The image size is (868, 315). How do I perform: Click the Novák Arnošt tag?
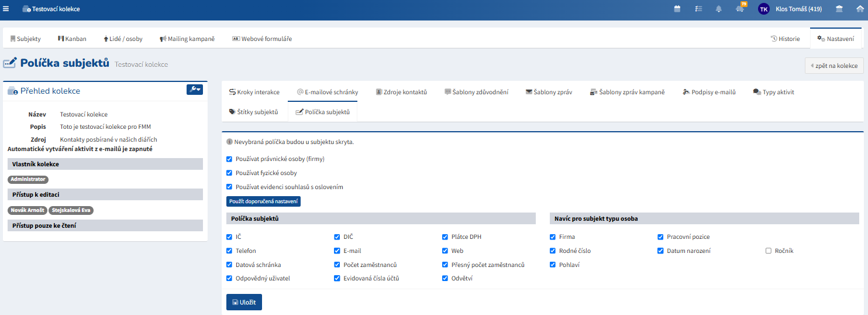point(27,210)
